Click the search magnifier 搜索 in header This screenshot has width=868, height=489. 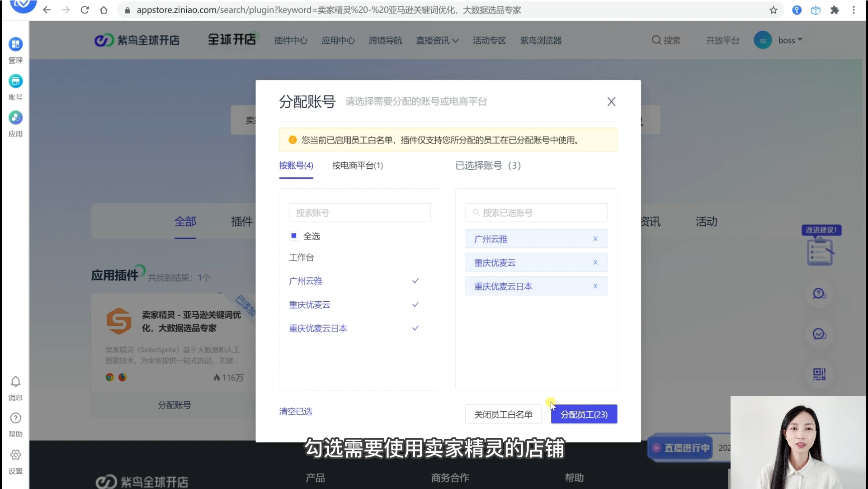[x=666, y=40]
